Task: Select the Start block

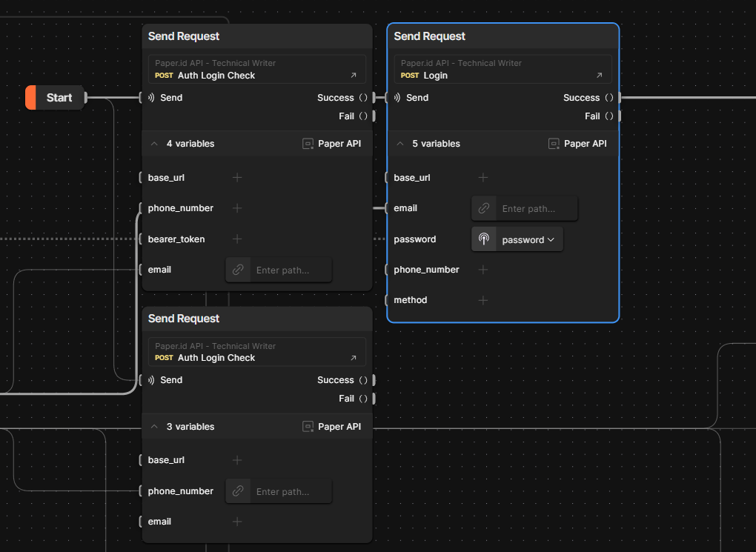Action: (x=56, y=97)
